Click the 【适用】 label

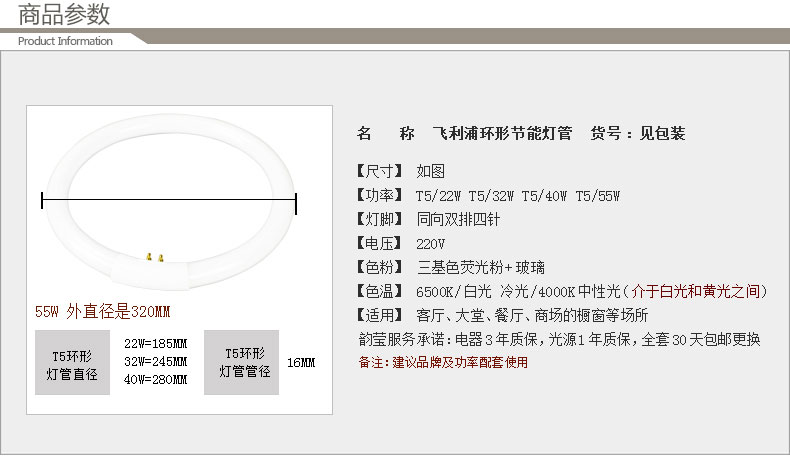pyautogui.click(x=379, y=315)
